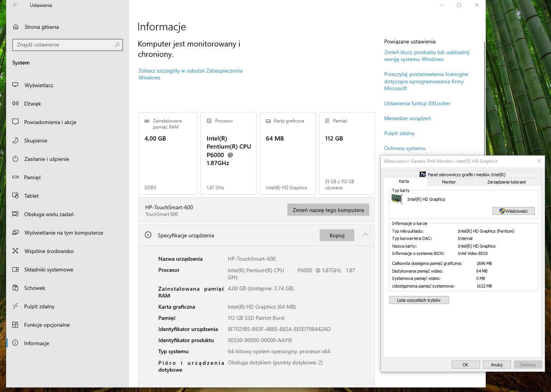Click the Pamięć card disk icon
This screenshot has width=551, height=392.
[x=327, y=121]
